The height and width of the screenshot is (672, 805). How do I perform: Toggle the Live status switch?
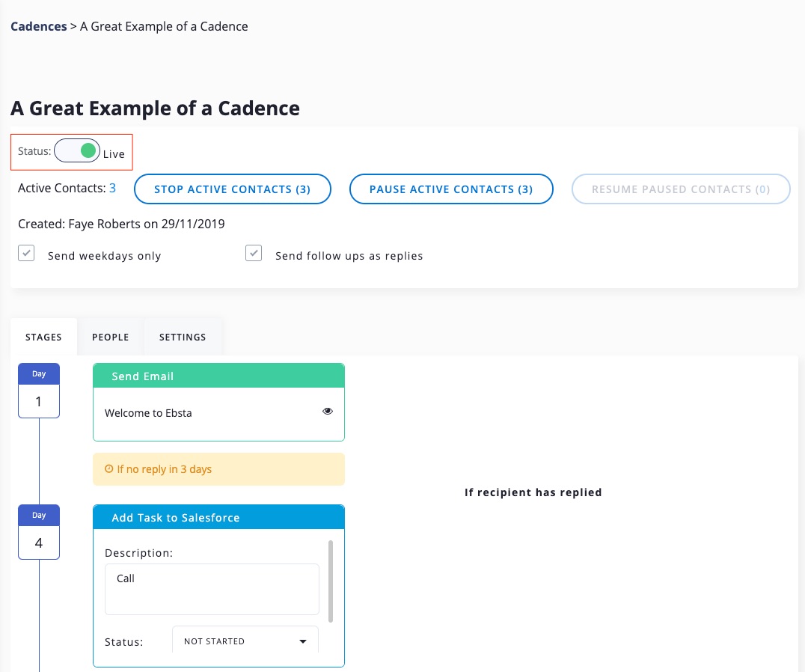[x=77, y=151]
